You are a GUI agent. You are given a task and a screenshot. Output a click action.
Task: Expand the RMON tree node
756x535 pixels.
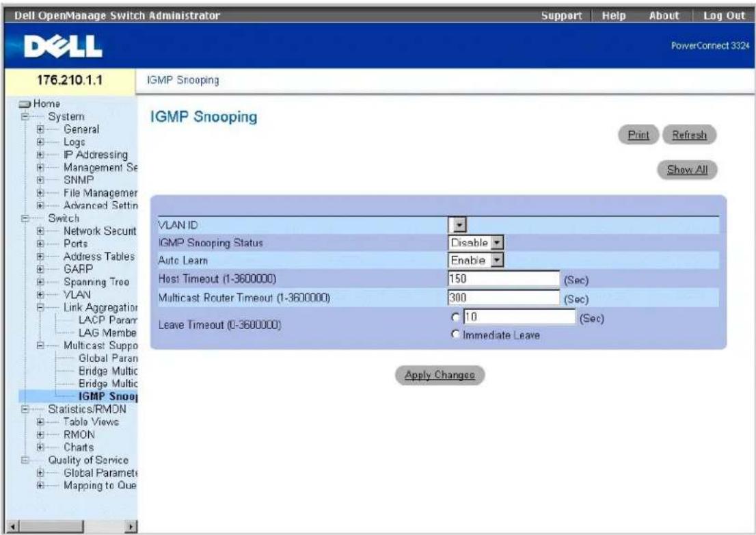(40, 434)
